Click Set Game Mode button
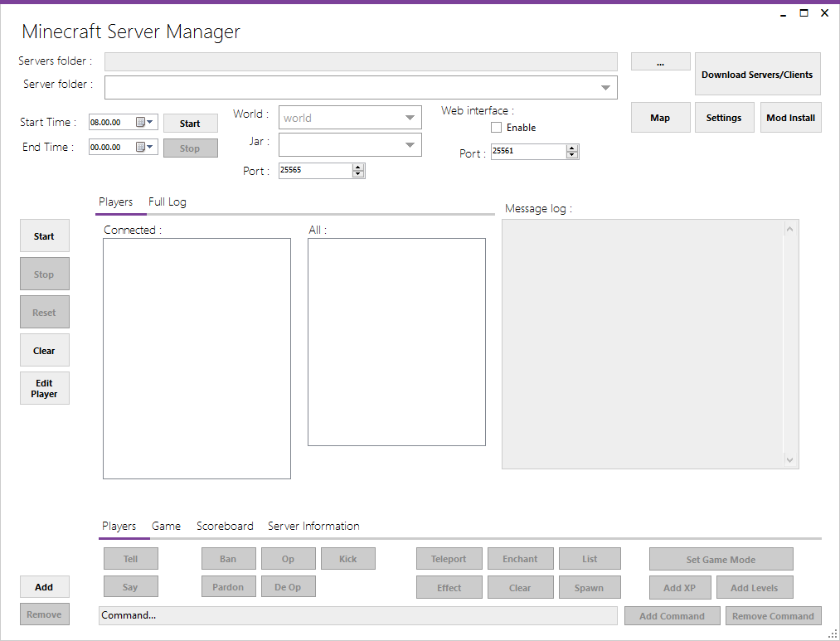 pyautogui.click(x=721, y=559)
